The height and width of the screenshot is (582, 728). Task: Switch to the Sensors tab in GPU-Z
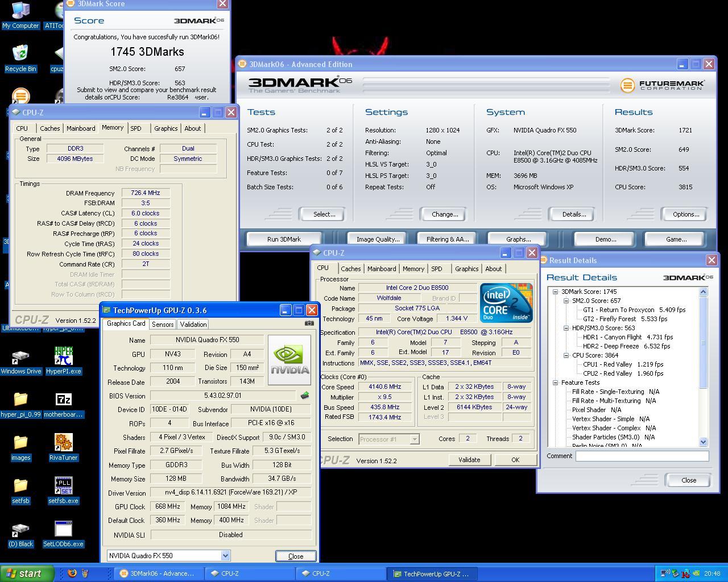coord(163,324)
